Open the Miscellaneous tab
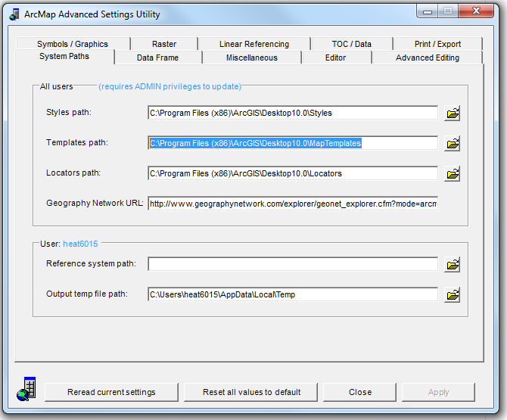Screen dimensions: 507x420 251,58
